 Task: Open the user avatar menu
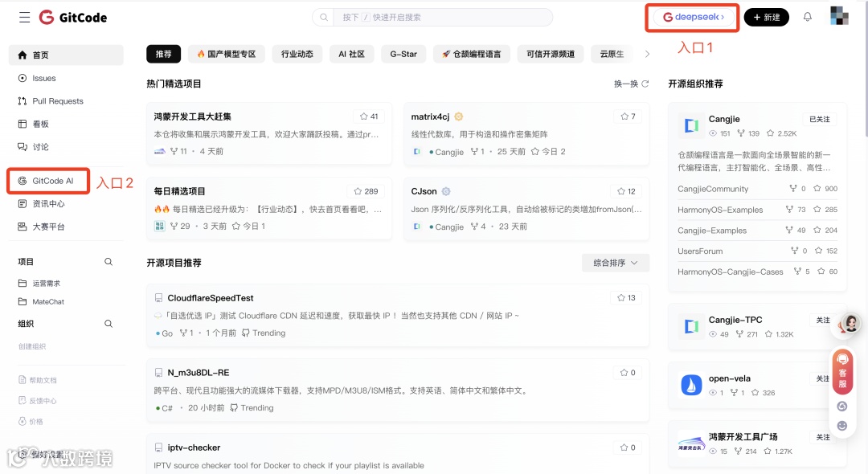click(x=839, y=16)
